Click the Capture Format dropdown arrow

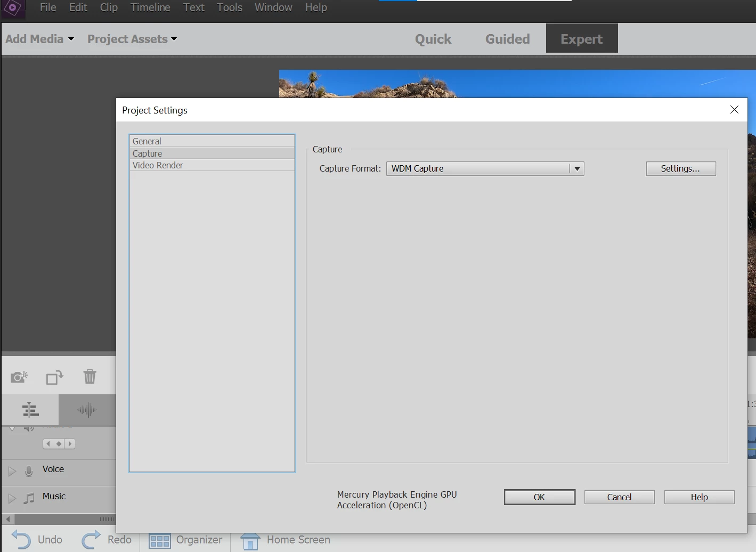tap(577, 169)
